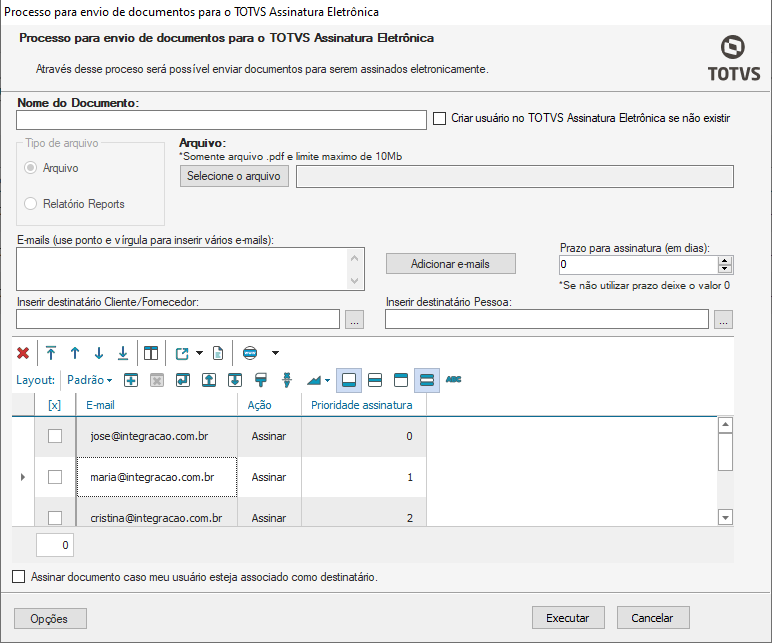Toggle the footer panel layout icon
Image resolution: width=772 pixels, height=643 pixels.
[x=349, y=380]
